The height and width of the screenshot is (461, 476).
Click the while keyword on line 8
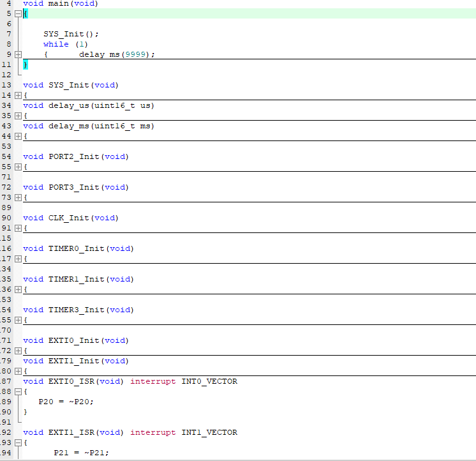point(56,44)
